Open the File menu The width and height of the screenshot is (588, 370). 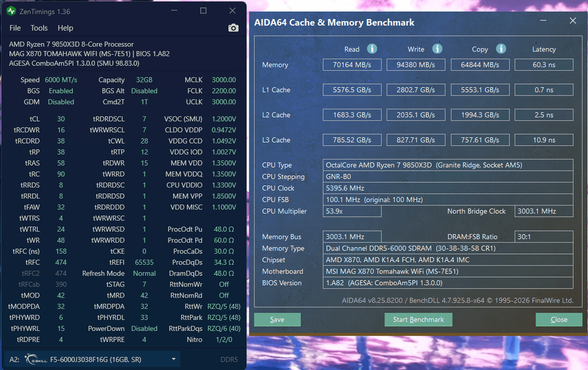point(15,28)
